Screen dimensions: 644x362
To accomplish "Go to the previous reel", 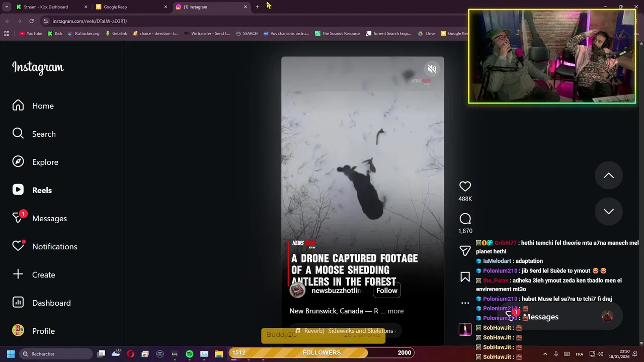I will point(609,175).
